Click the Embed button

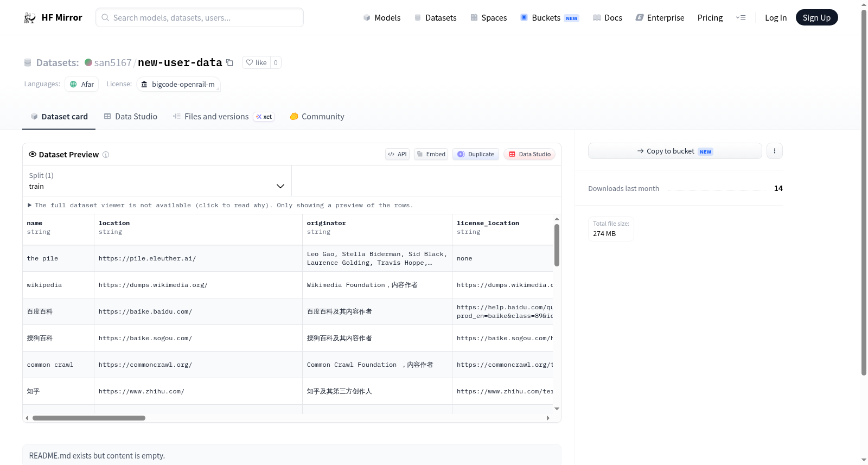tap(431, 154)
